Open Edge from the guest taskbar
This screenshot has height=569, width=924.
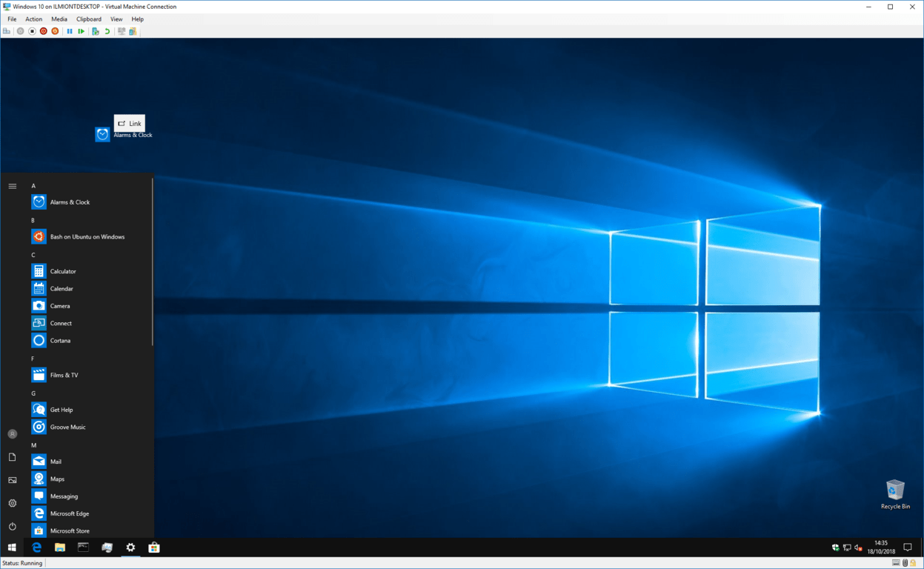coord(36,548)
